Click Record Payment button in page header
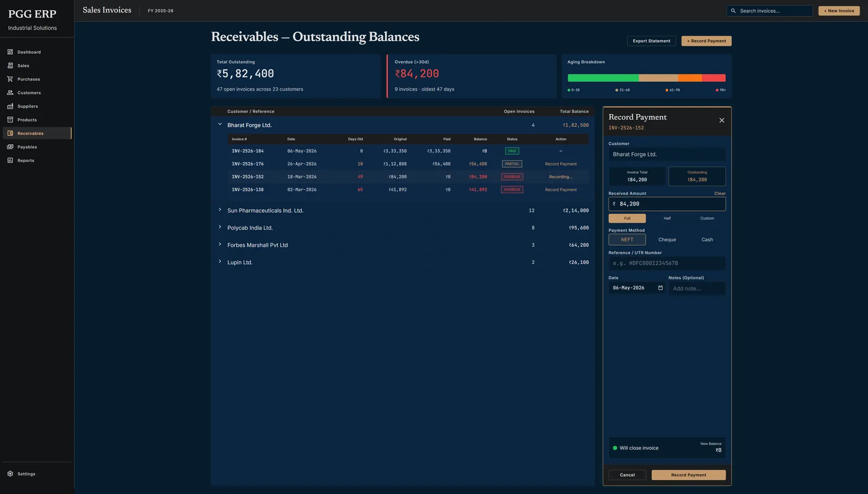Image resolution: width=868 pixels, height=494 pixels. [x=706, y=41]
